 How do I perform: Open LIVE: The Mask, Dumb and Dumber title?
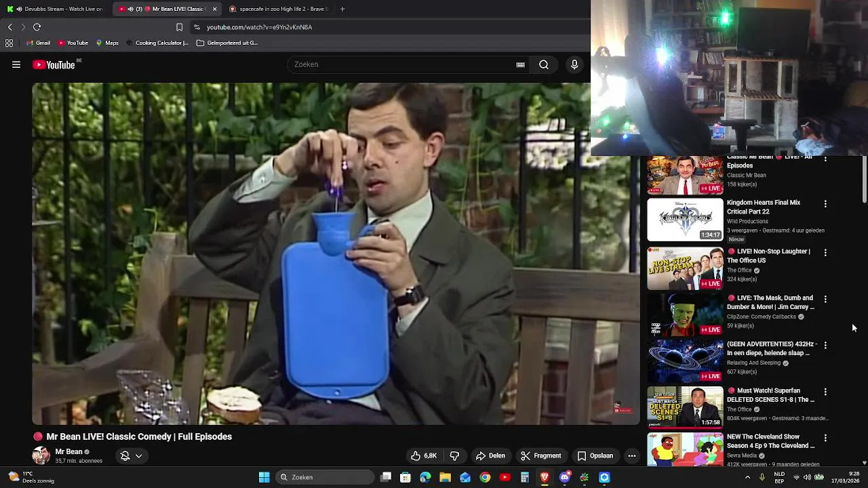[x=770, y=302]
